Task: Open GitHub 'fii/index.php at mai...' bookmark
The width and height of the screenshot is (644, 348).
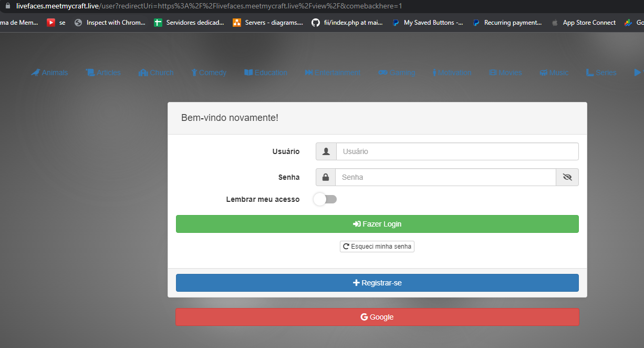Action: 347,23
